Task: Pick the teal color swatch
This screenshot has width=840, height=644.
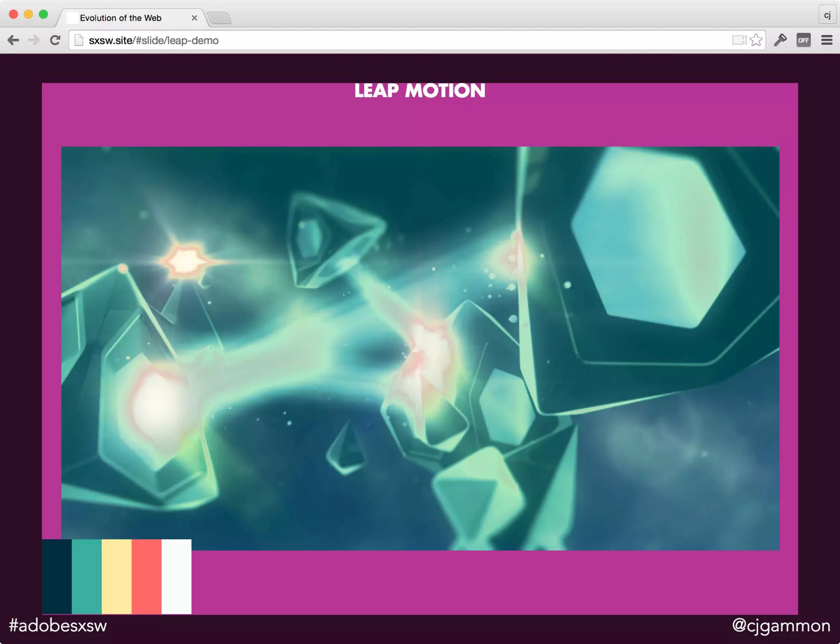Action: (x=87, y=576)
